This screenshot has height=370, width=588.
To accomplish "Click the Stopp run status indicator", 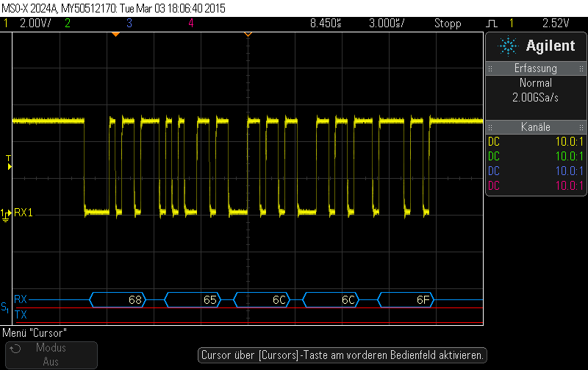I will point(448,24).
